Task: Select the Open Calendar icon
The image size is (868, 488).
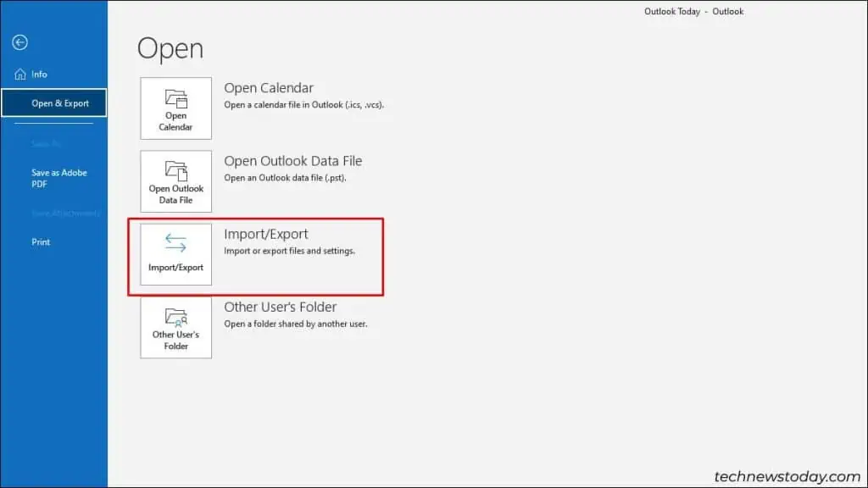Action: coord(175,108)
